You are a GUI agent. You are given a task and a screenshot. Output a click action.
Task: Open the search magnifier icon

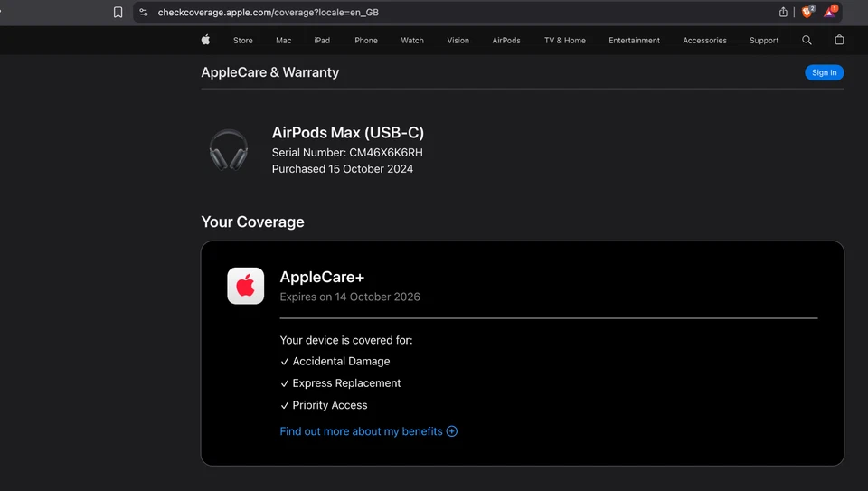807,40
